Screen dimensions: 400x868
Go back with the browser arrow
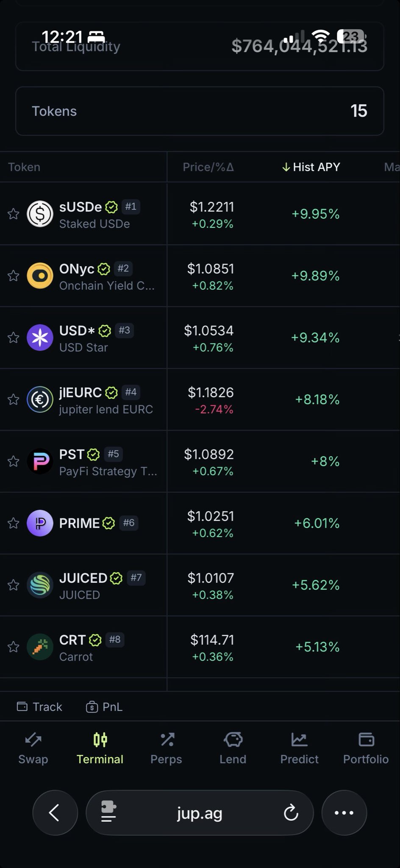pyautogui.click(x=55, y=813)
